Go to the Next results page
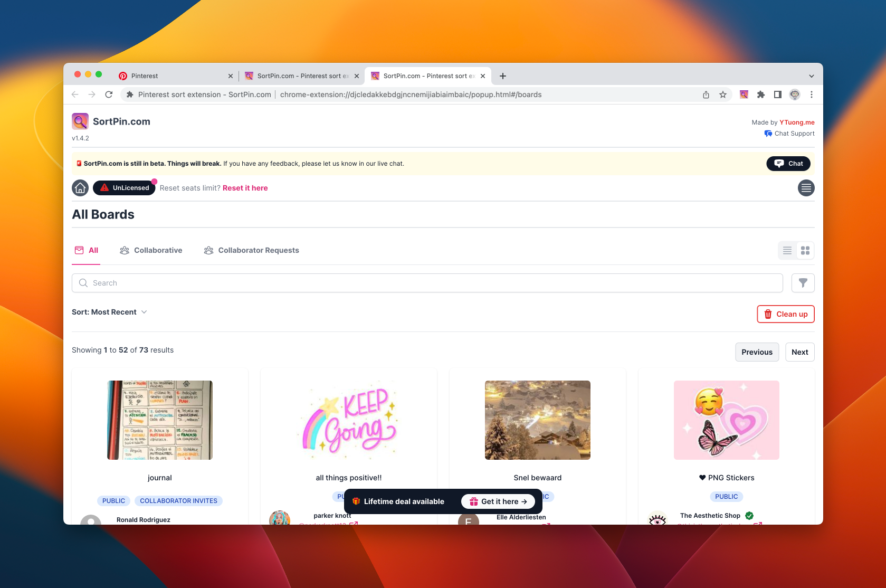The height and width of the screenshot is (588, 886). coord(799,352)
